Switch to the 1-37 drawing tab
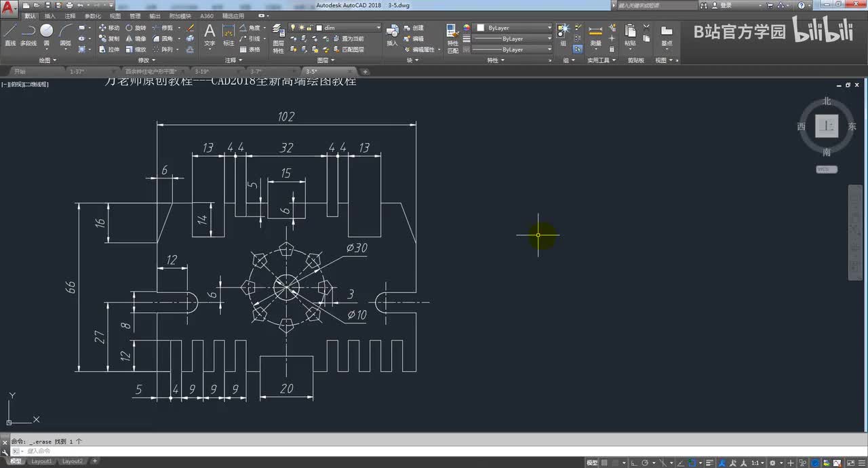The height and width of the screenshot is (468, 868). pyautogui.click(x=78, y=71)
